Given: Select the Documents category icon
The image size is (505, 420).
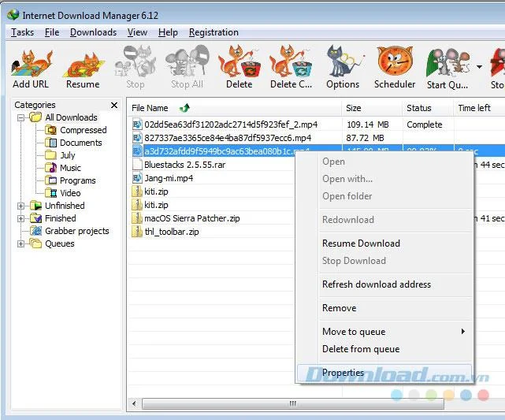Looking at the screenshot, I should tap(51, 143).
